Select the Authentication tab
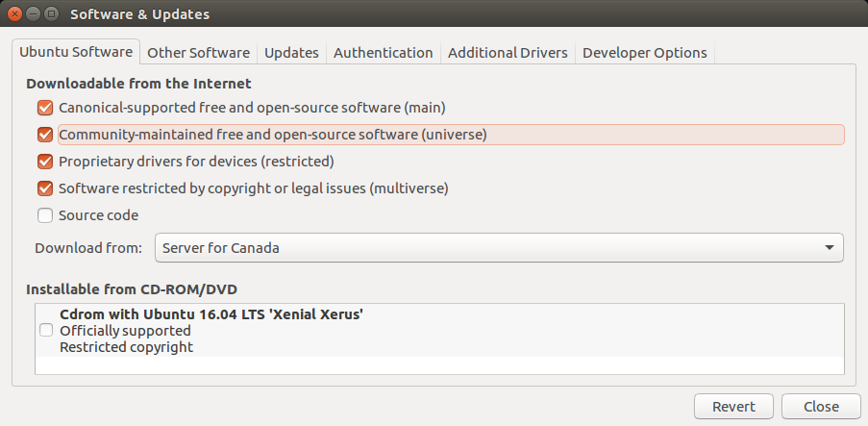The width and height of the screenshot is (868, 426). click(383, 53)
